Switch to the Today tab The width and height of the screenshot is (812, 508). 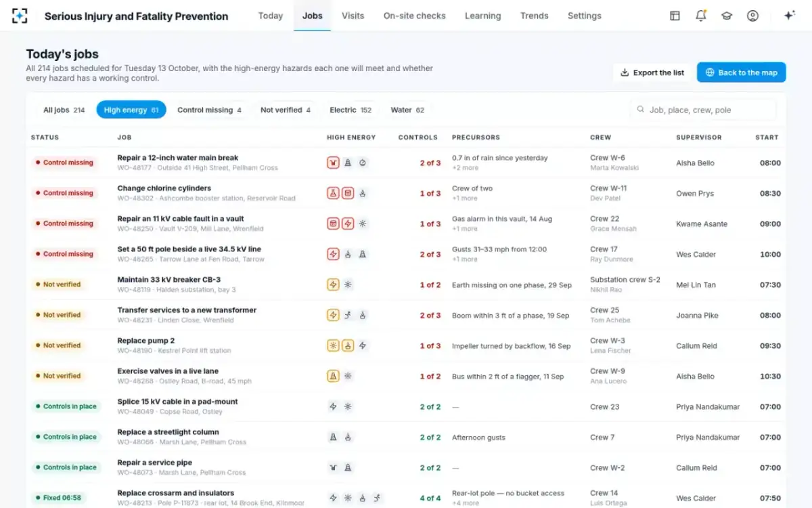pos(271,16)
